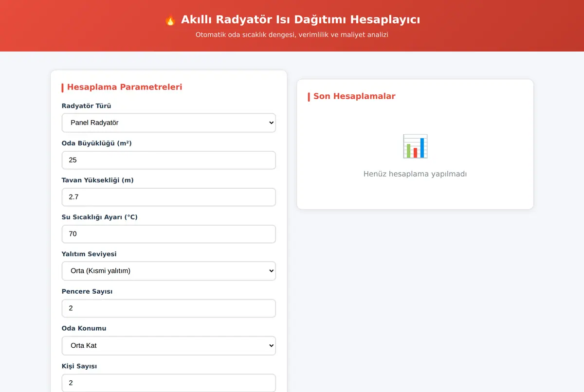This screenshot has width=584, height=392.
Task: Click the 'Son Hesaplamalar' heading
Action: tap(354, 96)
